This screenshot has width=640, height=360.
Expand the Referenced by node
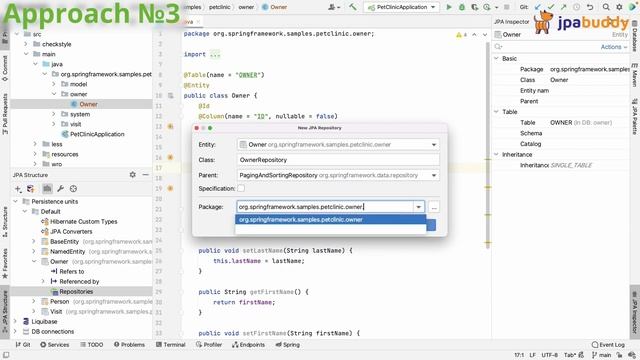tap(43, 281)
